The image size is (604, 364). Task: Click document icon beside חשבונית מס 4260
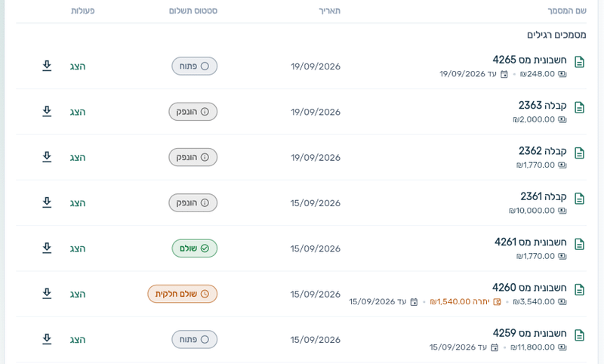579,290
